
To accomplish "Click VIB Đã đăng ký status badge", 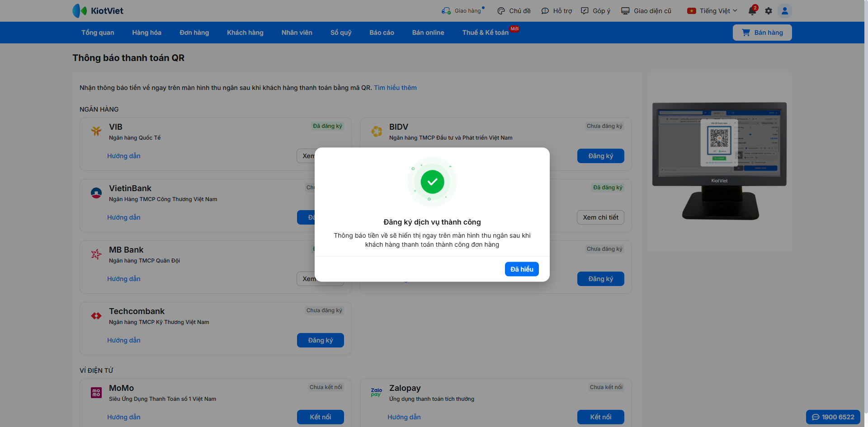I will click(328, 126).
